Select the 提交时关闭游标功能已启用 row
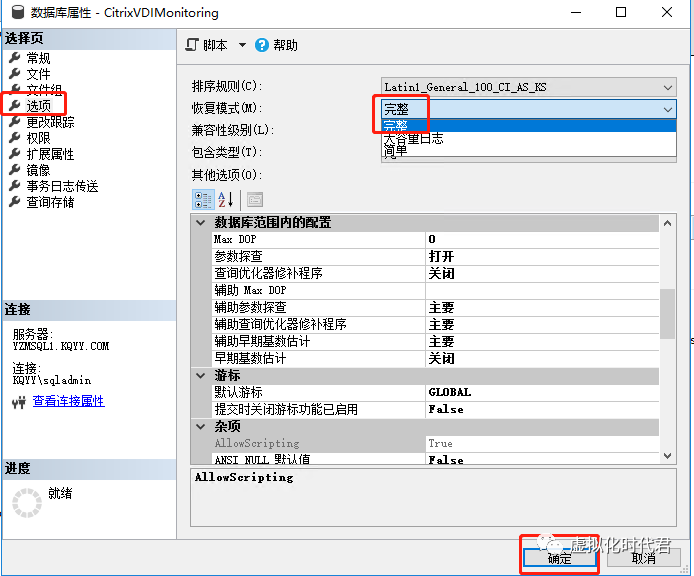 pos(436,410)
